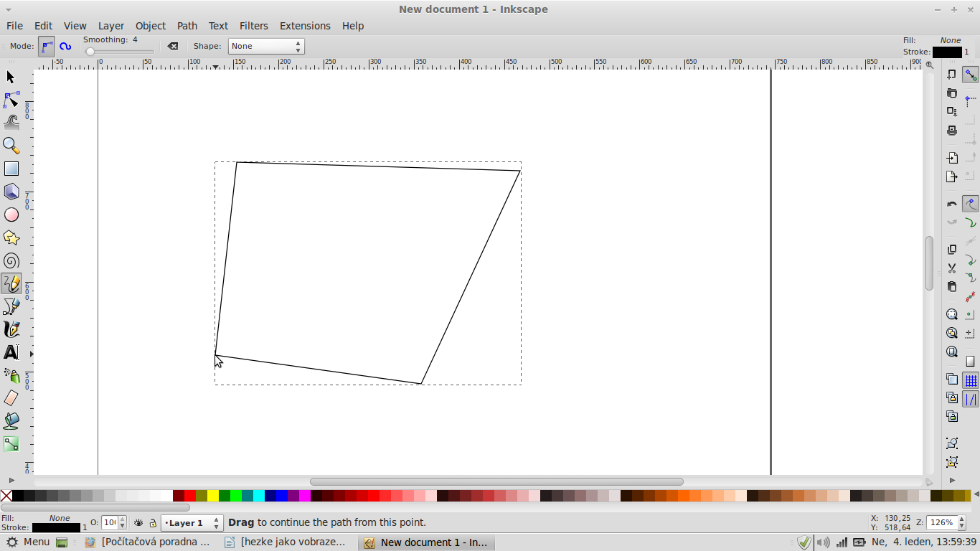Select the Tweak tool
This screenshot has height=551, width=980.
coord(11,123)
